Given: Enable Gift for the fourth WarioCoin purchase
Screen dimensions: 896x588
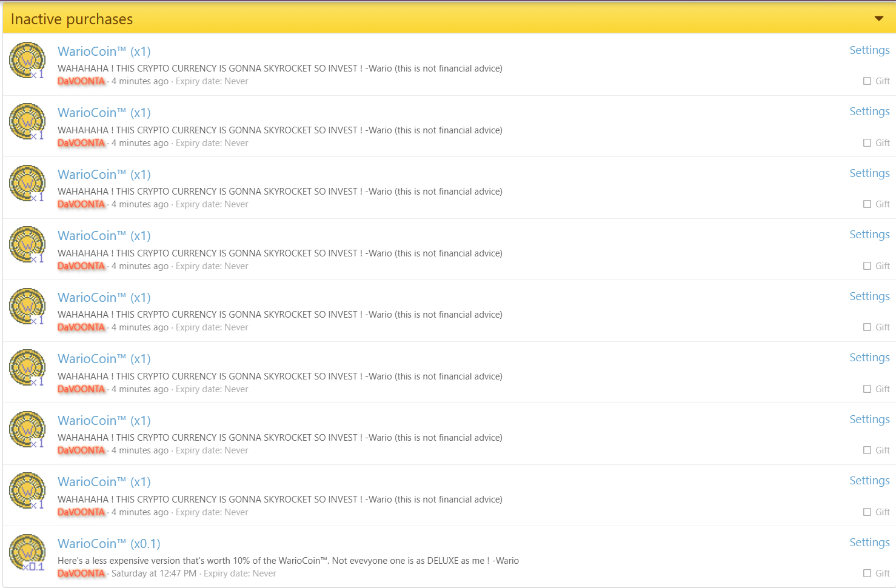Looking at the screenshot, I should click(867, 266).
